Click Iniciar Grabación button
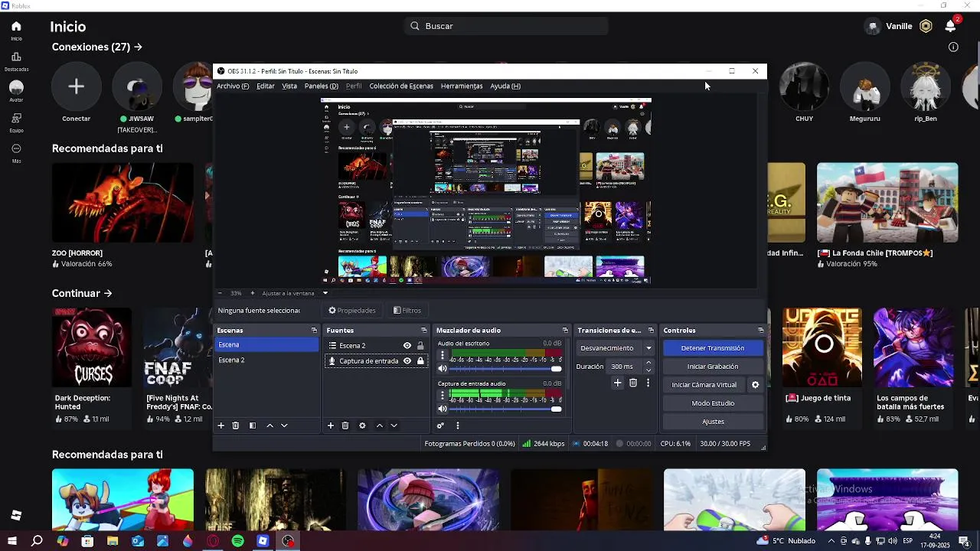The image size is (980, 551). pos(713,367)
